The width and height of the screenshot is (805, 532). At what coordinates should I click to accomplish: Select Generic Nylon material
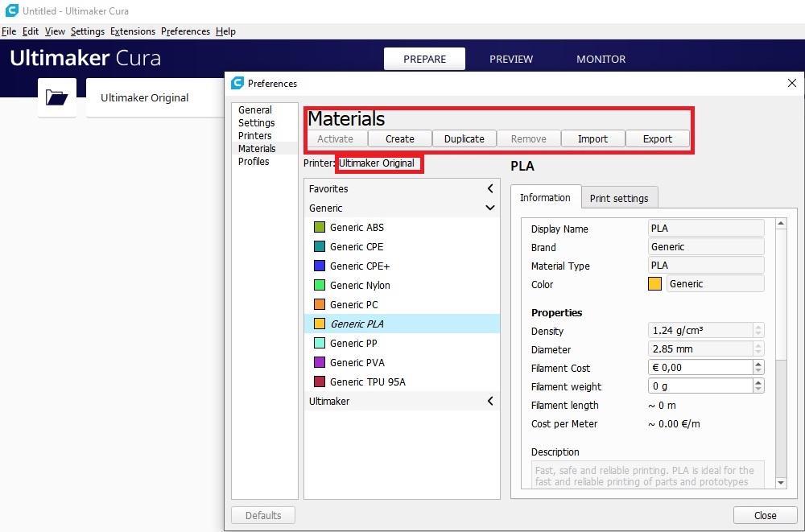click(x=402, y=286)
